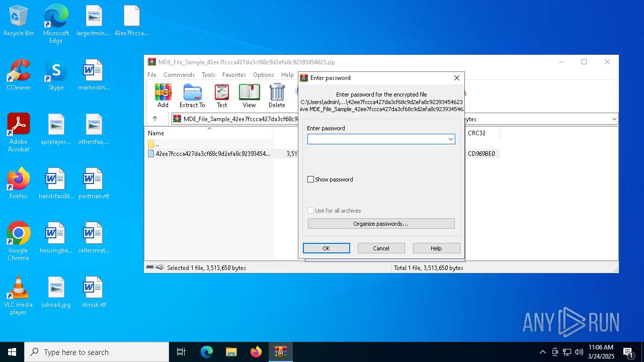Viewport: 644px width, 362px height.
Task: Open the Windows Start menu
Action: [x=12, y=352]
